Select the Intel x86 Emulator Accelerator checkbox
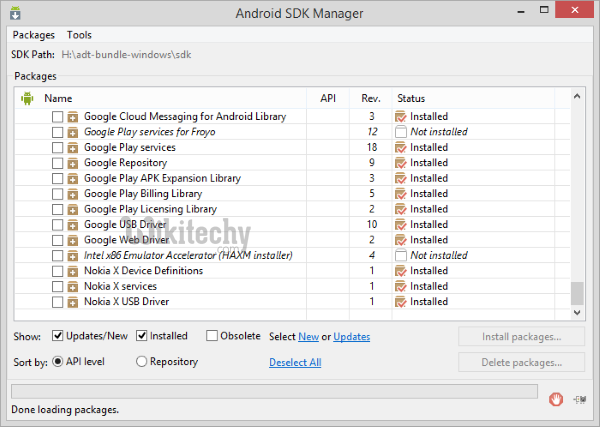Screen dimensions: 600x427 click(57, 256)
